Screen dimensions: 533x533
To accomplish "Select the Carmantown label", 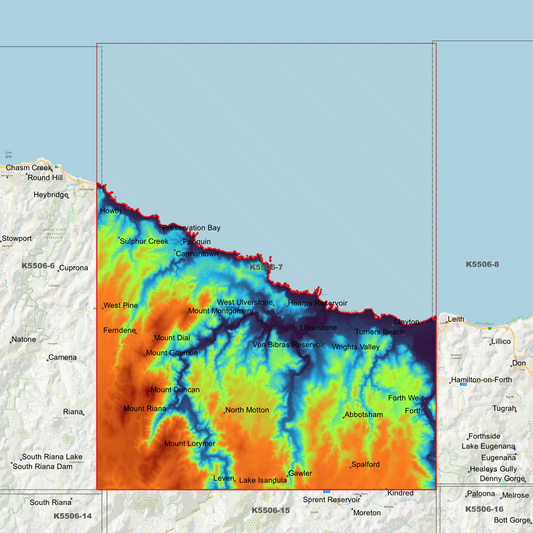I will click(196, 254).
